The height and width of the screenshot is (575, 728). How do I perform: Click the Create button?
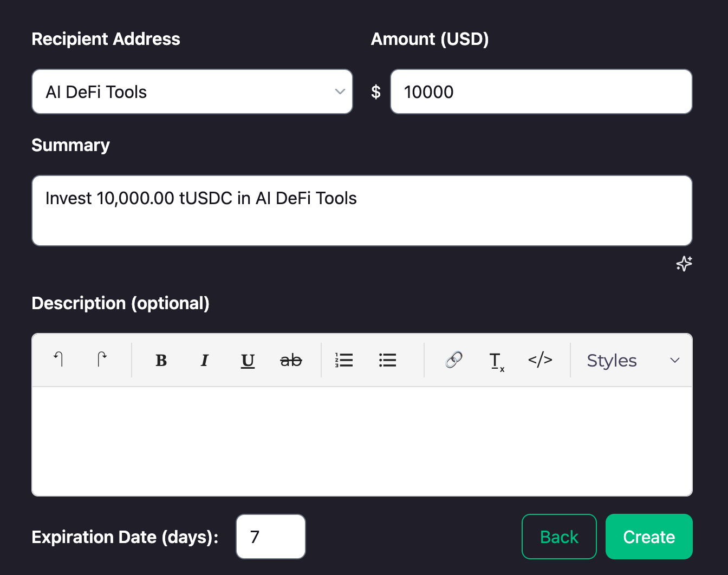[648, 537]
